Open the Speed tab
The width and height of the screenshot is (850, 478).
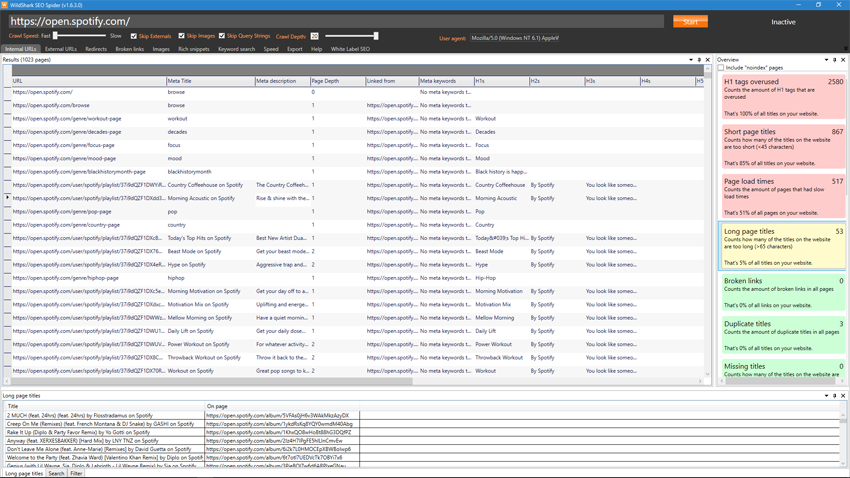(271, 49)
